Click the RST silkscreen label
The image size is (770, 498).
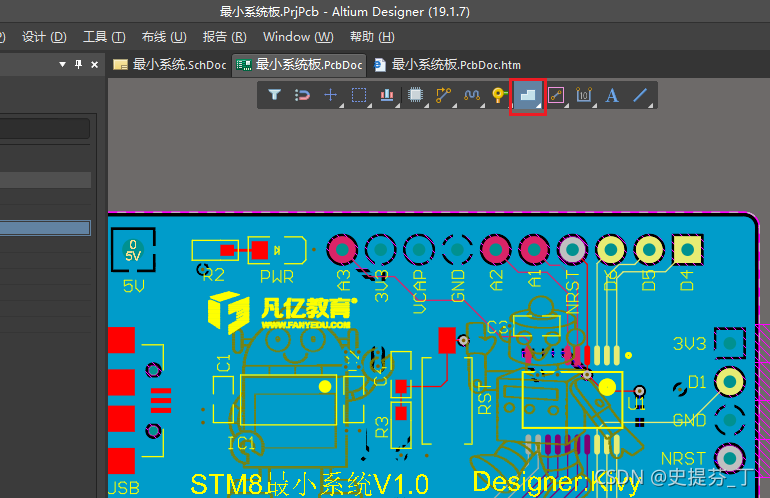click(485, 399)
